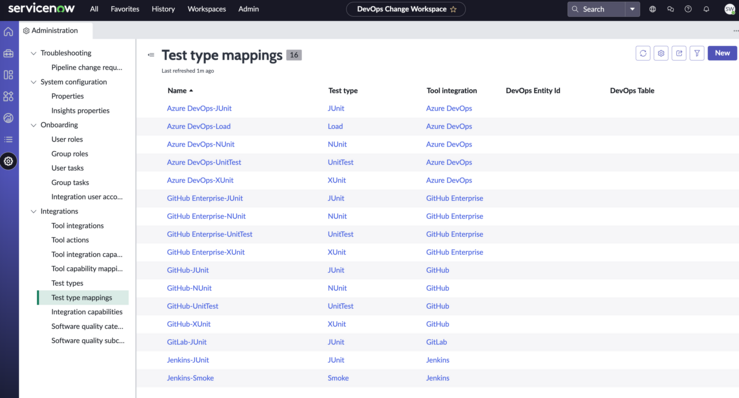Screen dimensions: 739x398
Task: Select Tool integrations in navigation
Action: click(x=77, y=226)
